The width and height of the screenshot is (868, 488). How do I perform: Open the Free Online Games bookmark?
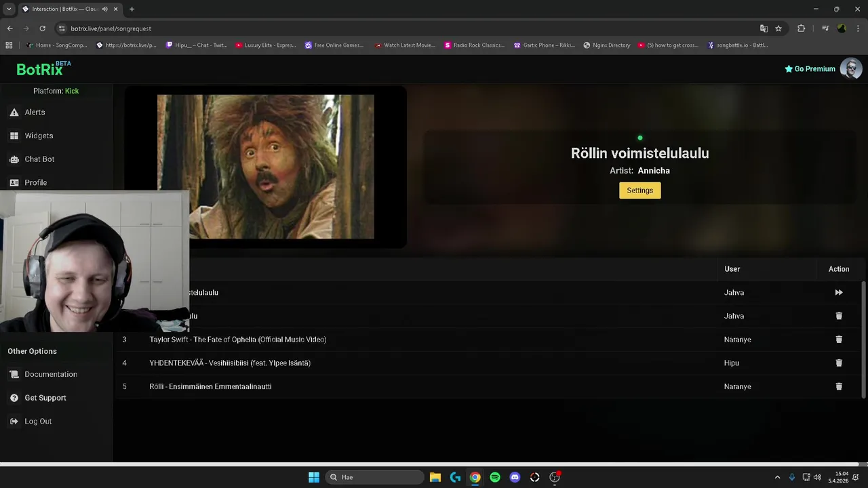(x=334, y=45)
